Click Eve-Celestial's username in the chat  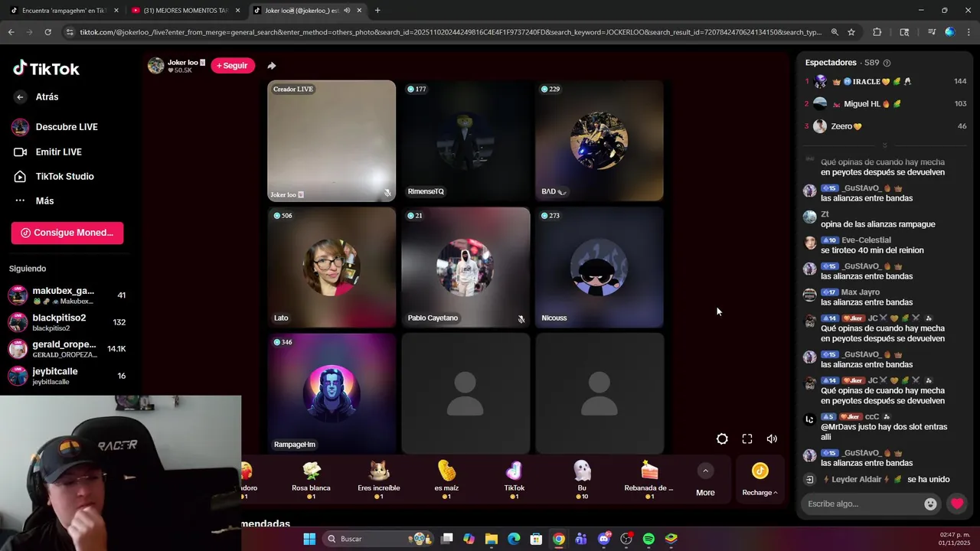tap(866, 240)
